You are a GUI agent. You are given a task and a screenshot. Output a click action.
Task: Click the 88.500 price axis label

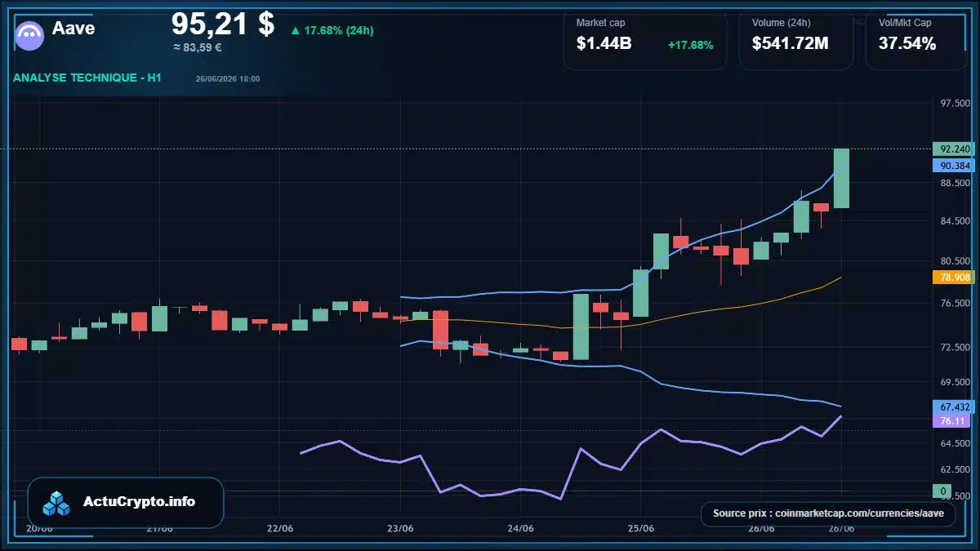tap(955, 184)
